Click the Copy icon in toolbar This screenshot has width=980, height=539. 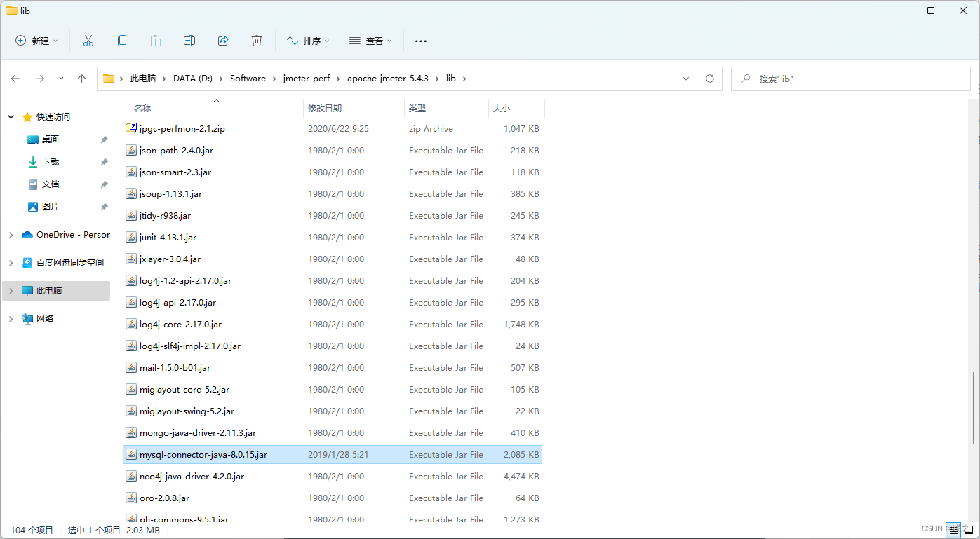click(122, 41)
